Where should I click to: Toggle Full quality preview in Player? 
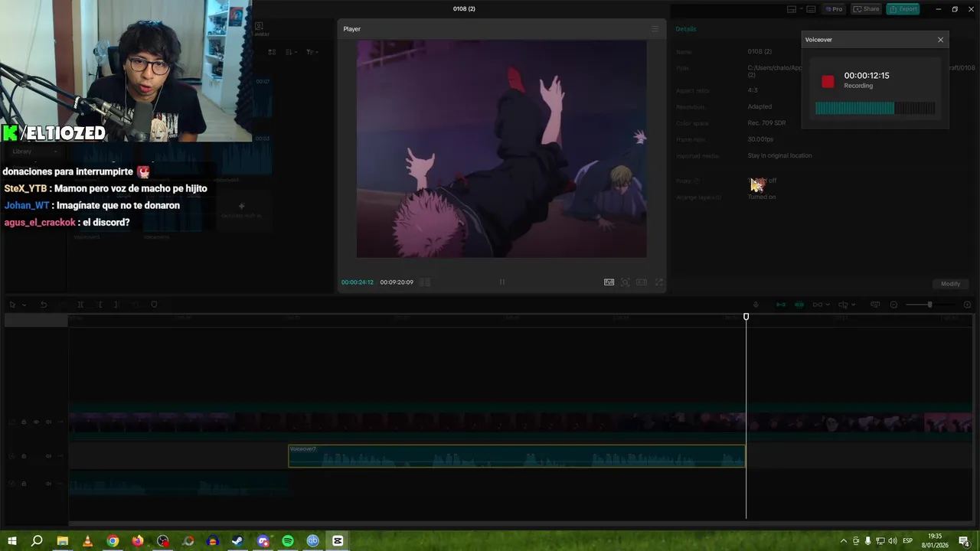click(609, 282)
